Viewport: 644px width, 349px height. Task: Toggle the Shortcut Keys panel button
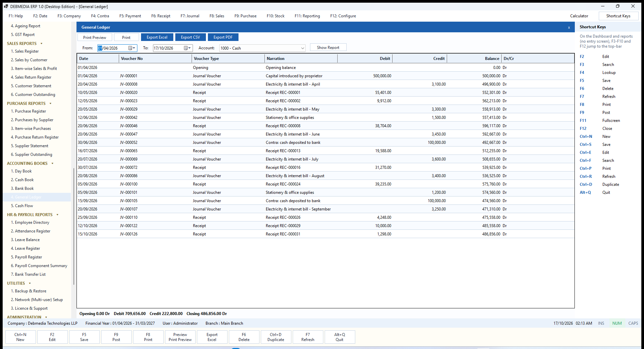tap(618, 16)
